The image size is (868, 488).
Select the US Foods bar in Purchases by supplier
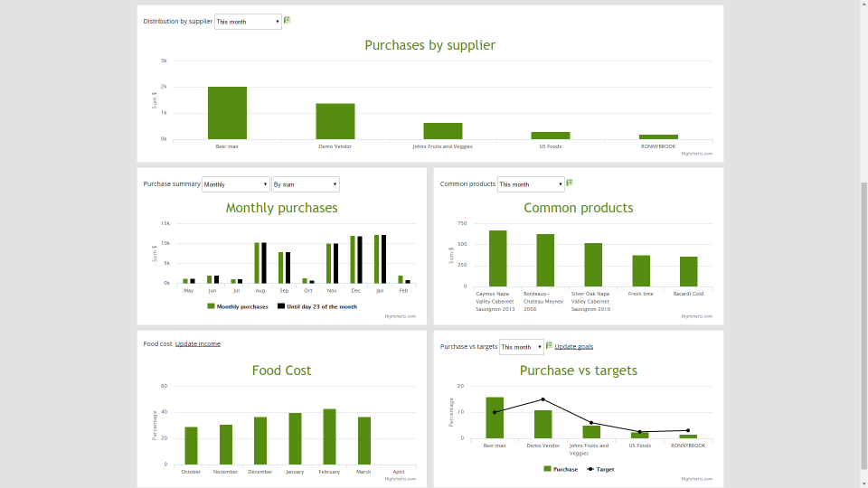[x=551, y=136]
